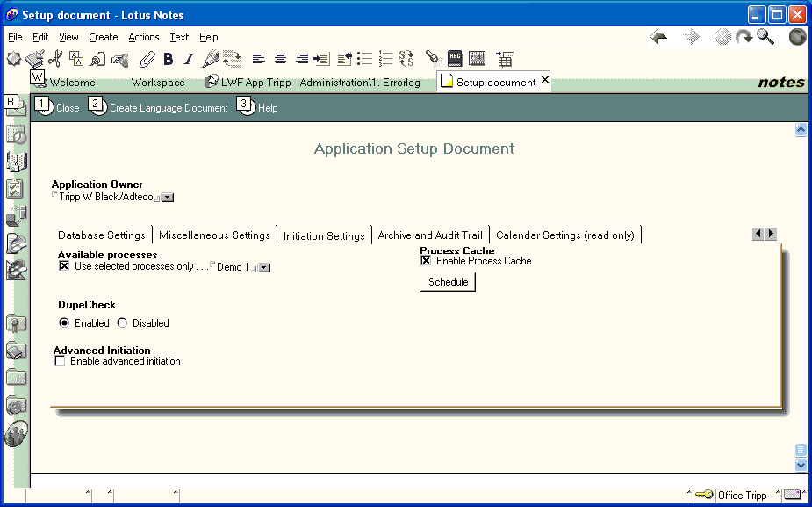This screenshot has width=812, height=507.
Task: Switch to Archive and Audit Trail tab
Action: click(x=430, y=235)
